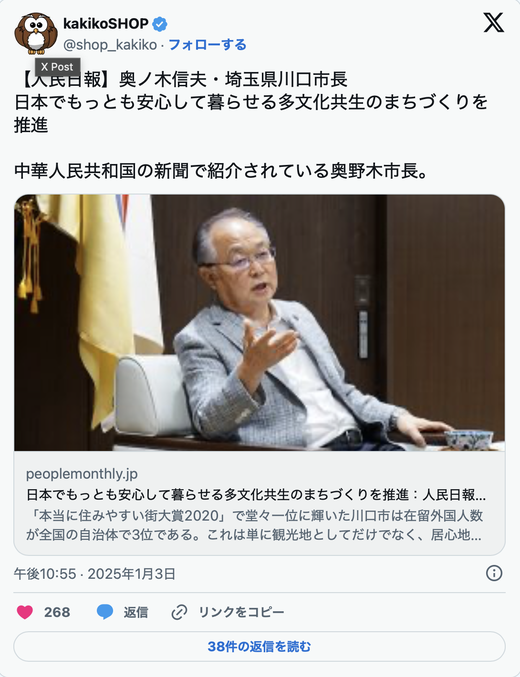Image resolution: width=520 pixels, height=677 pixels.
Task: Click the article headline in link card
Action: tap(256, 495)
